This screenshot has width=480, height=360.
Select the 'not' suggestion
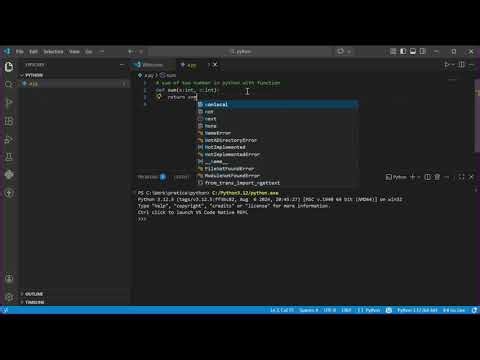[x=278, y=112]
